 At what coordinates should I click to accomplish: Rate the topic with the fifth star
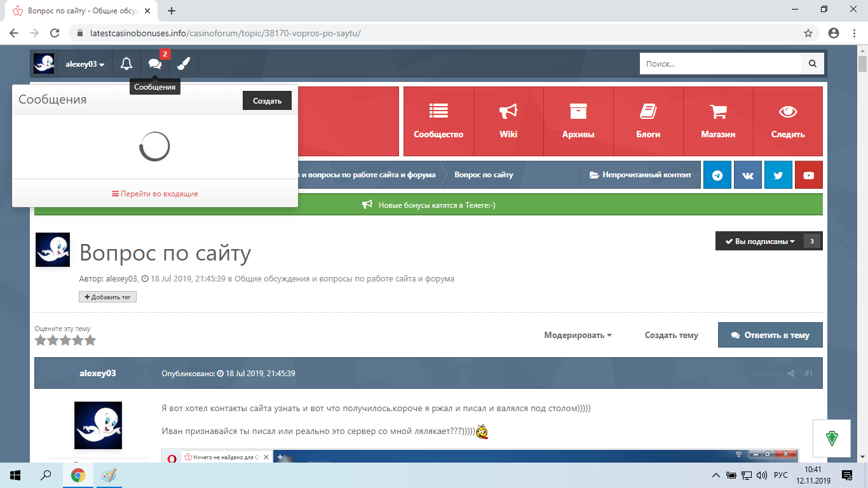coord(90,341)
